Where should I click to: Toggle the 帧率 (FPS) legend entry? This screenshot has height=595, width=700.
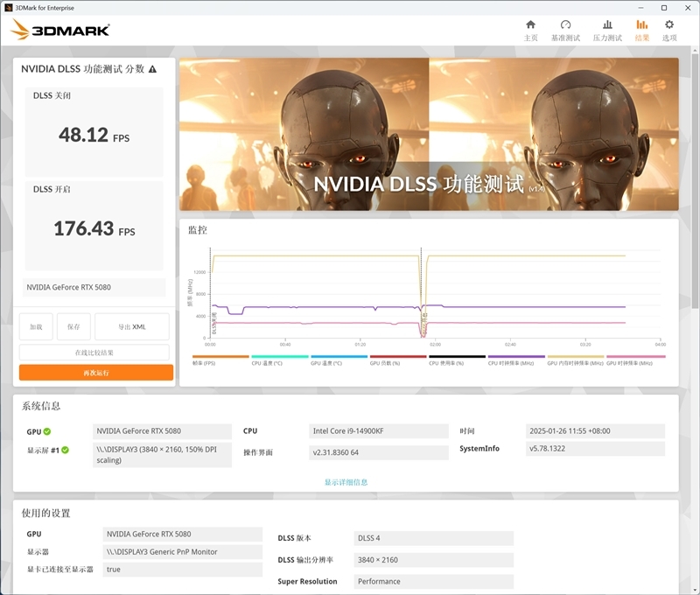(206, 359)
